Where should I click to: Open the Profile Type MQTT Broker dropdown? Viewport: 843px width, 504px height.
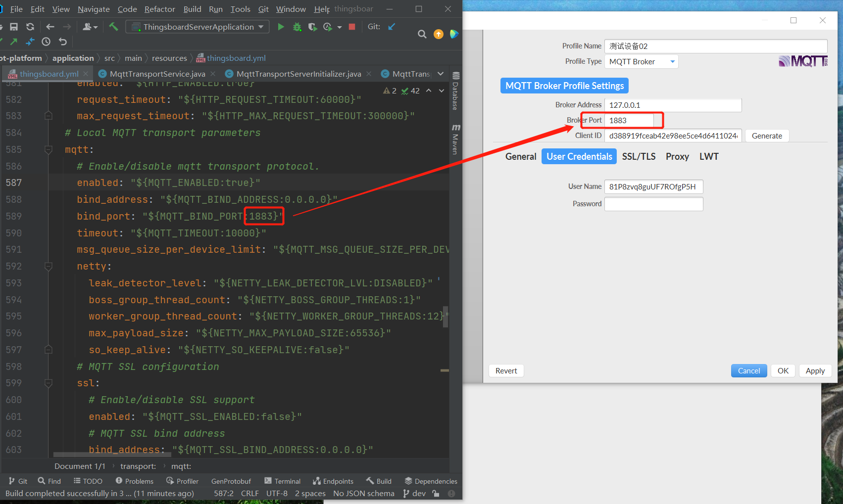click(642, 61)
